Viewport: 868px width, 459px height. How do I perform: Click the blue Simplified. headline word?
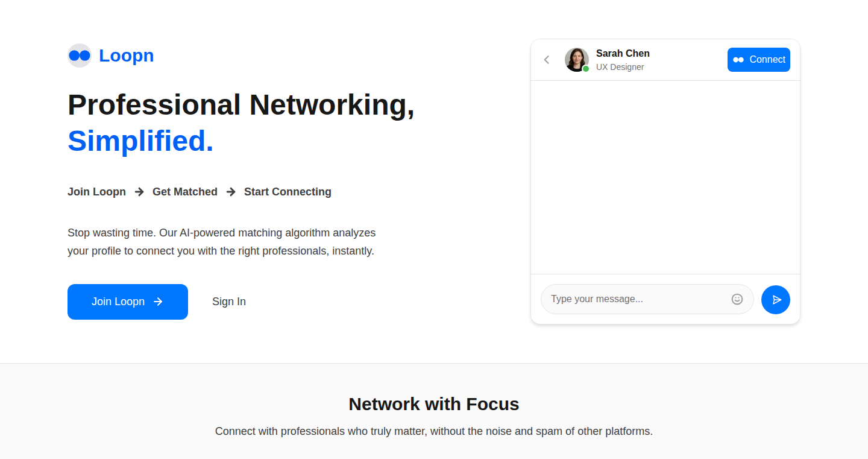click(140, 141)
